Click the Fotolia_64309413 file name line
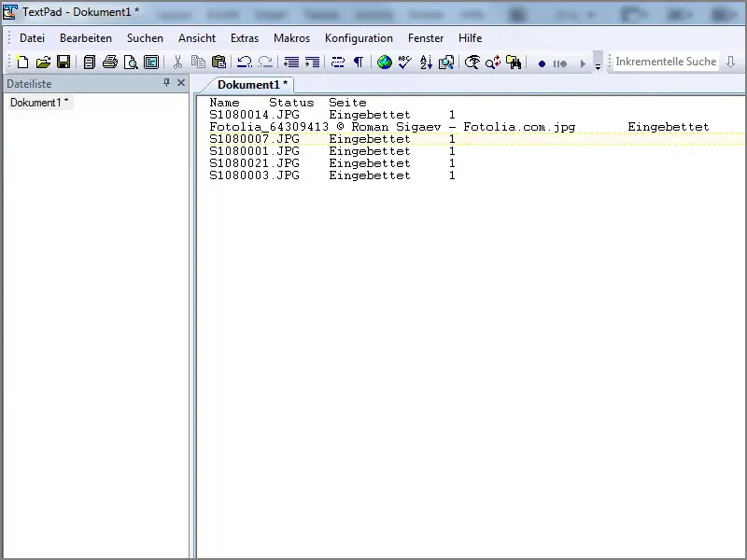This screenshot has width=747, height=560. tap(392, 127)
